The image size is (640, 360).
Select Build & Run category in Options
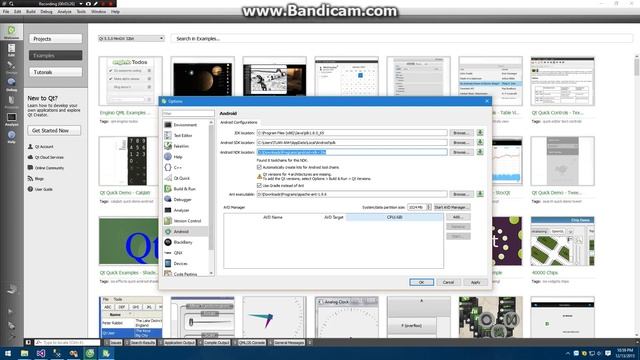point(185,189)
